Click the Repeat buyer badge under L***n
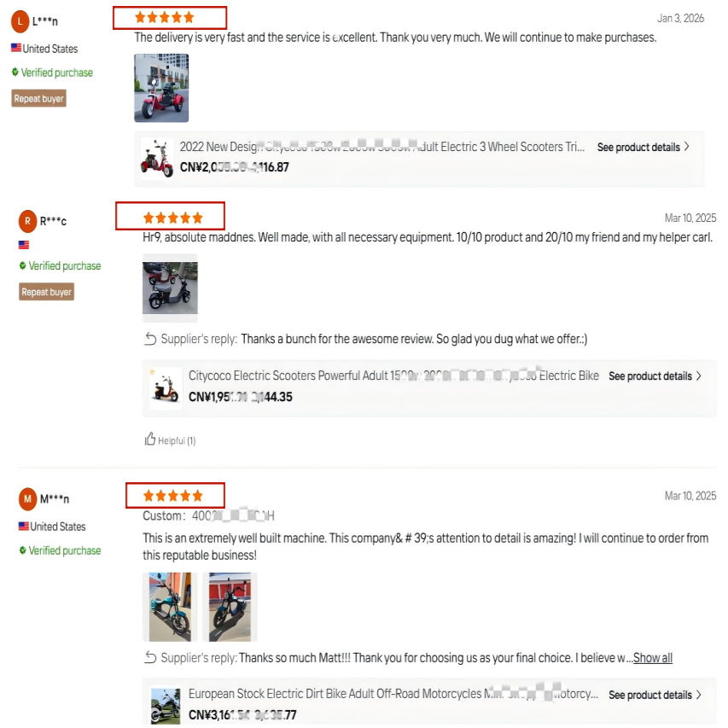Image resolution: width=728 pixels, height=728 pixels. pos(39,98)
